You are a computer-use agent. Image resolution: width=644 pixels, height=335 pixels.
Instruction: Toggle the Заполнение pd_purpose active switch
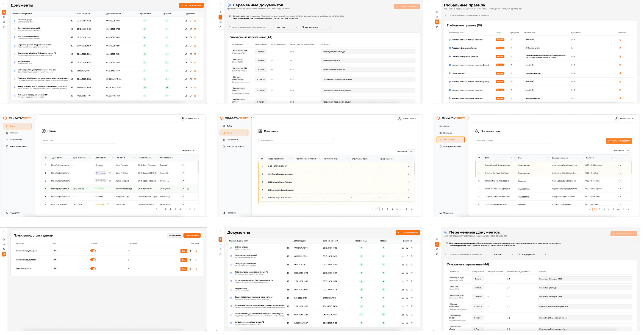93,260
